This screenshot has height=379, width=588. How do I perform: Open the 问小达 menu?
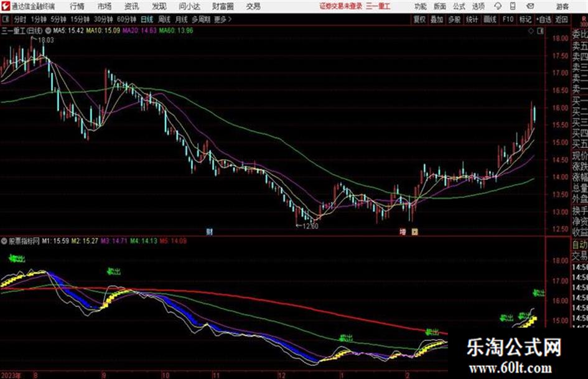(x=189, y=6)
